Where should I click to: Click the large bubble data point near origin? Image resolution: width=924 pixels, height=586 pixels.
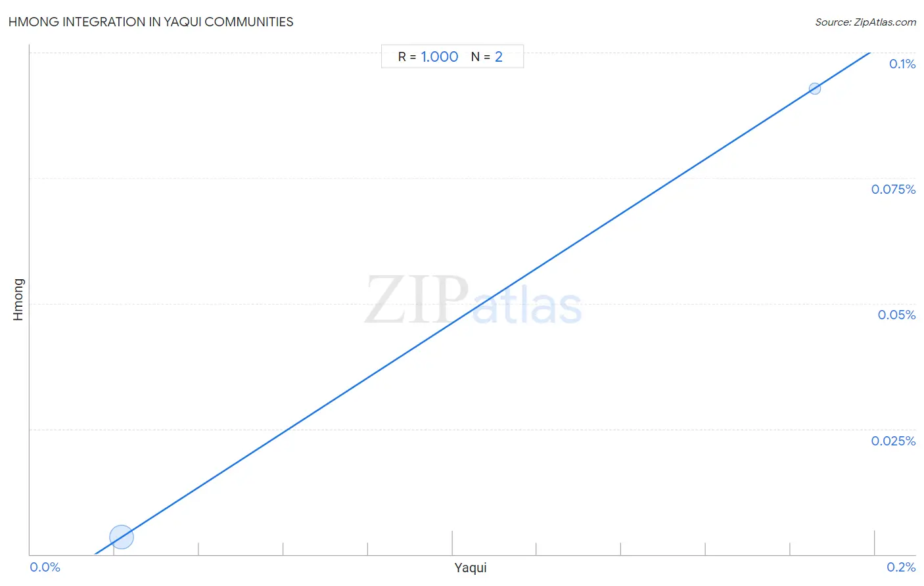pyautogui.click(x=122, y=537)
